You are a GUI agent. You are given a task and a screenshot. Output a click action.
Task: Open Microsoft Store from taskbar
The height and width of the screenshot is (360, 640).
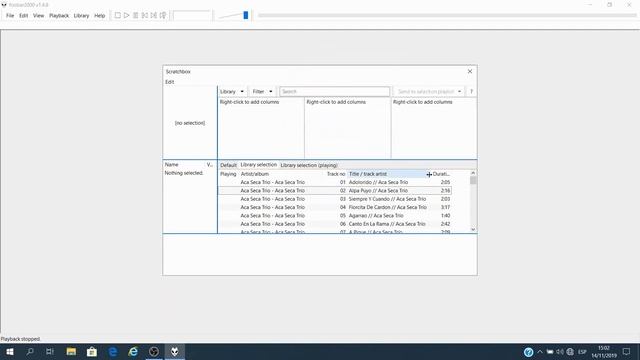(x=92, y=351)
